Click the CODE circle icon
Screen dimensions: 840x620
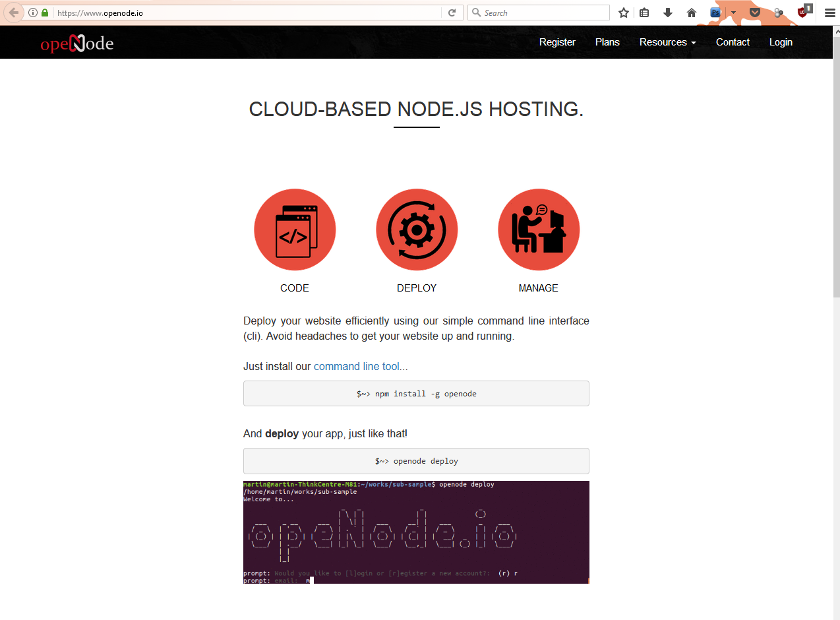(295, 230)
